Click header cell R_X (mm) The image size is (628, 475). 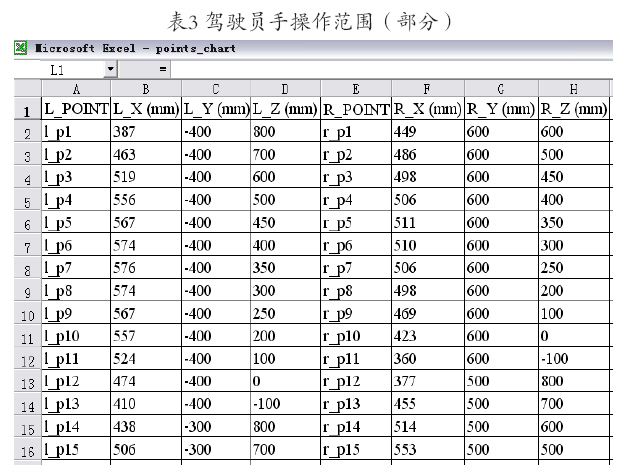[x=428, y=109]
